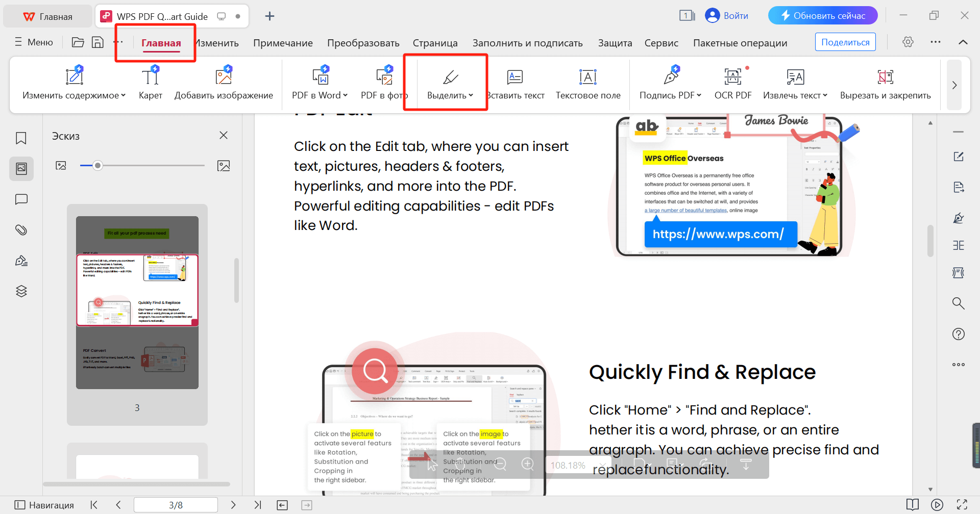Adjust the thumbnail size slider
This screenshot has width=980, height=514.
pyautogui.click(x=97, y=165)
